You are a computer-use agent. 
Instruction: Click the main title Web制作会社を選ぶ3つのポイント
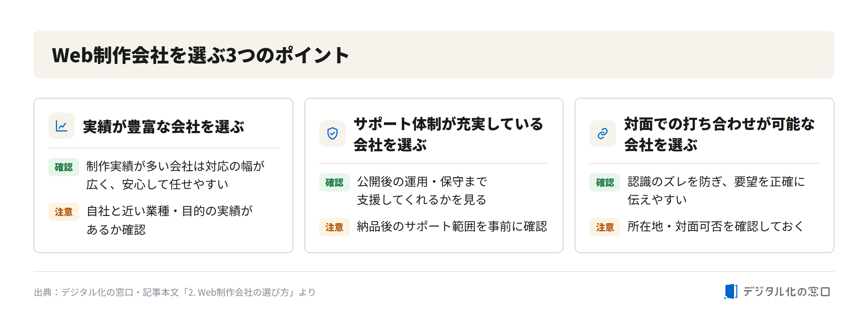[x=201, y=55]
